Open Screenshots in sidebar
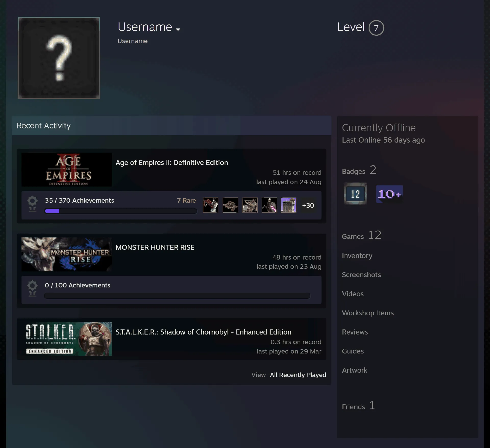Viewport: 490px width, 448px height. coord(361,275)
